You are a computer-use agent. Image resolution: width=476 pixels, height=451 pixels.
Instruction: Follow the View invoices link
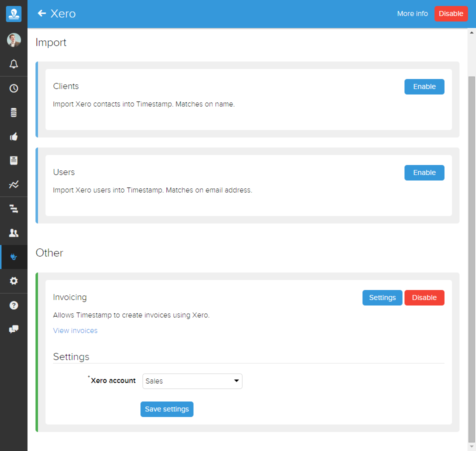(x=75, y=330)
